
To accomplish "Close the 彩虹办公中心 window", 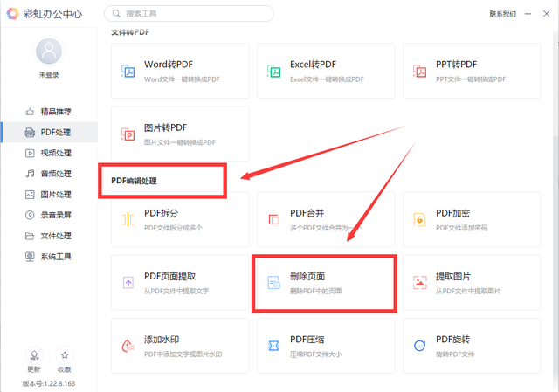I will click(546, 14).
